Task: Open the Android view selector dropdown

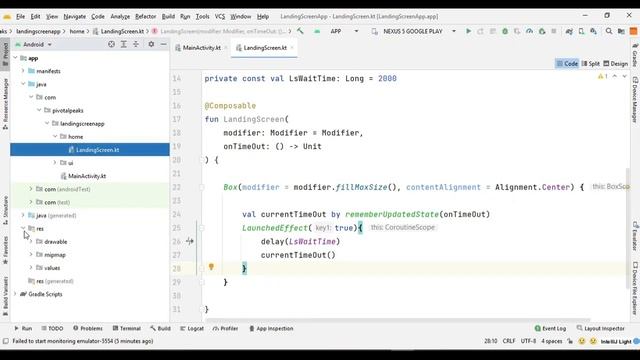Action: [x=33, y=44]
